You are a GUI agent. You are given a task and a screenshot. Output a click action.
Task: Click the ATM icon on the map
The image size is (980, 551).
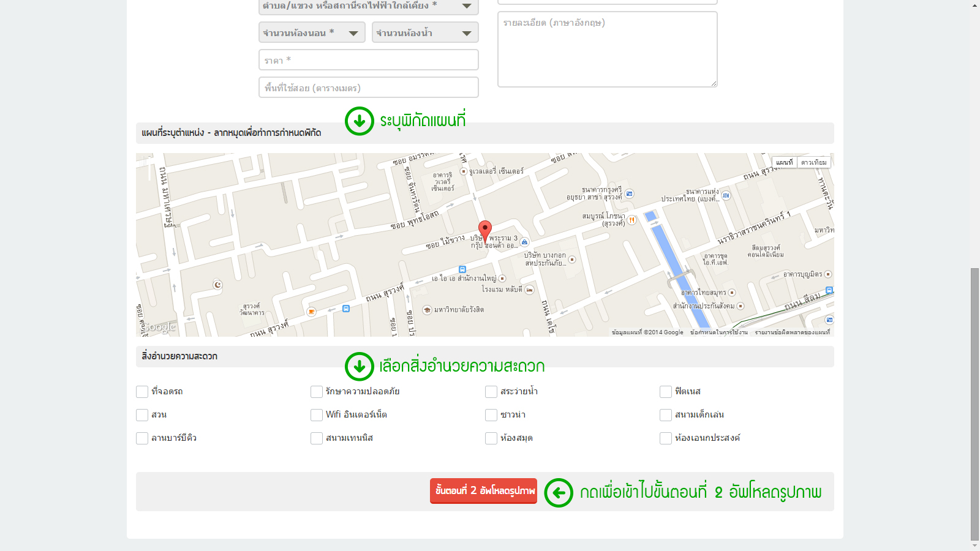pos(726,195)
